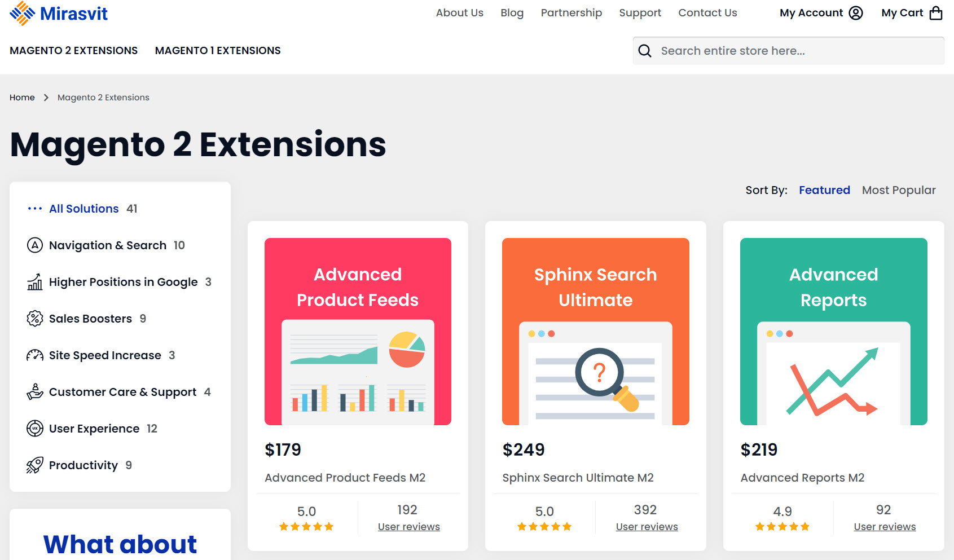Click the star rating for Sphinx Search Ultimate

pyautogui.click(x=544, y=527)
